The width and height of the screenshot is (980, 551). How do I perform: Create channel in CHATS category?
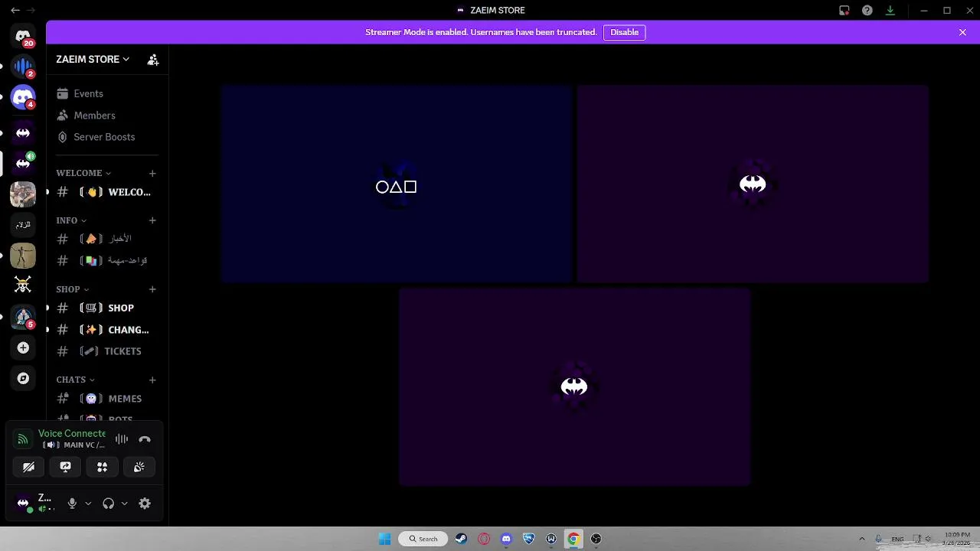click(152, 380)
